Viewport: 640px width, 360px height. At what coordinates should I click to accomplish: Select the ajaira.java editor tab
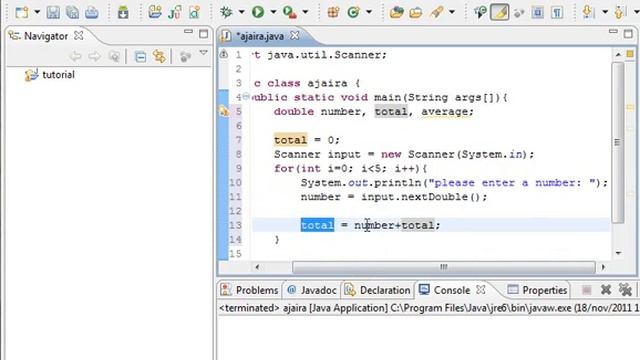(259, 36)
